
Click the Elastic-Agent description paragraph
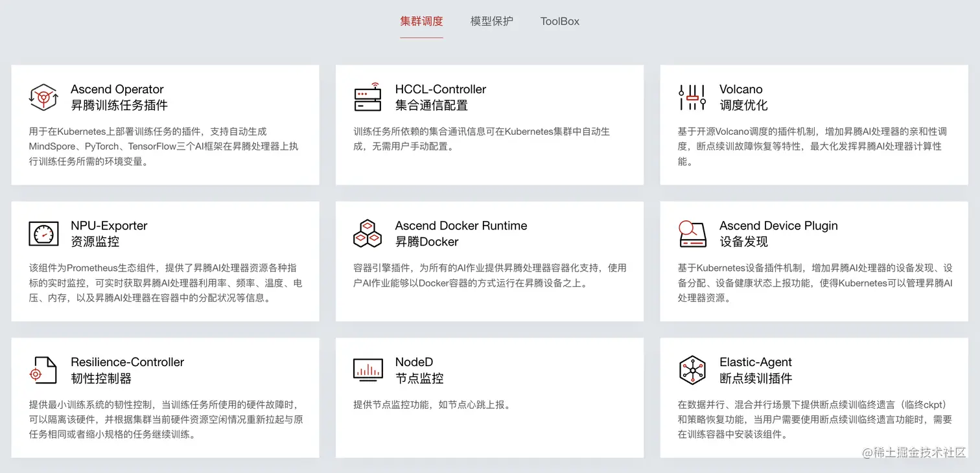tap(815, 419)
